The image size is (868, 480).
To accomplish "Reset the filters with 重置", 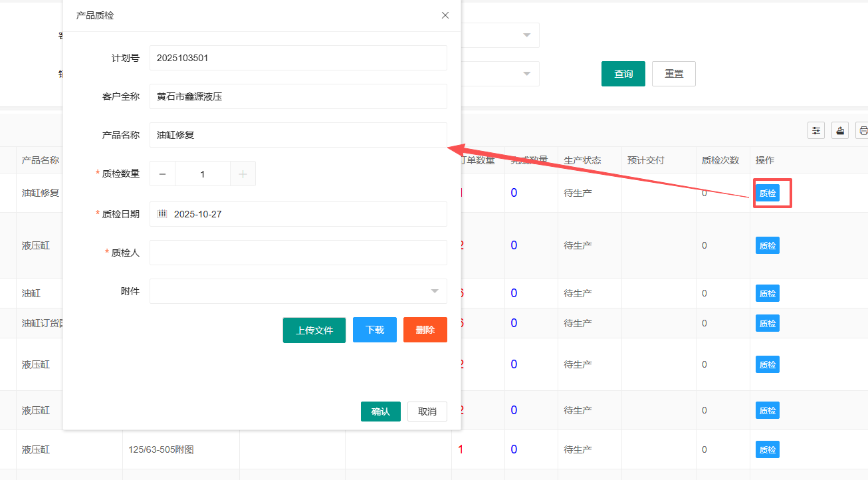I will pyautogui.click(x=673, y=74).
